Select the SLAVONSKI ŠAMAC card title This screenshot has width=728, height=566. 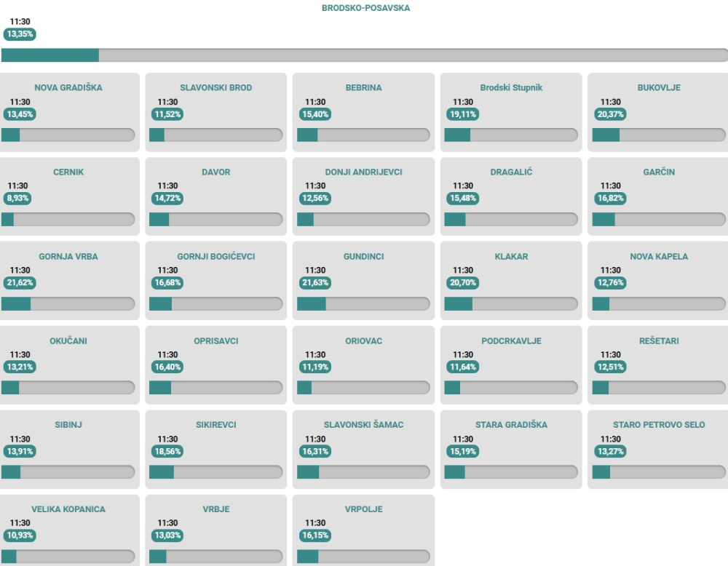(x=363, y=425)
